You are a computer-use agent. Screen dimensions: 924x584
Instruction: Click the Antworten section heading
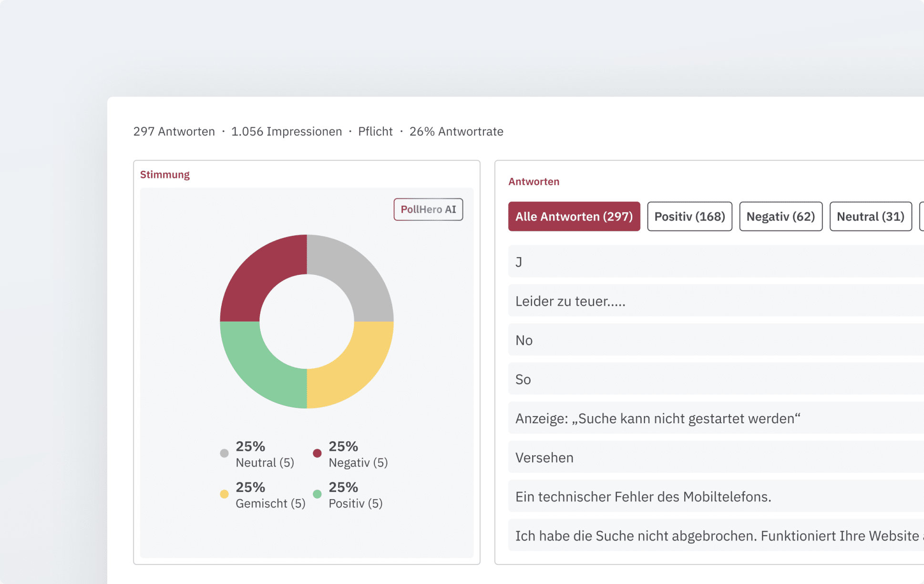(x=534, y=182)
